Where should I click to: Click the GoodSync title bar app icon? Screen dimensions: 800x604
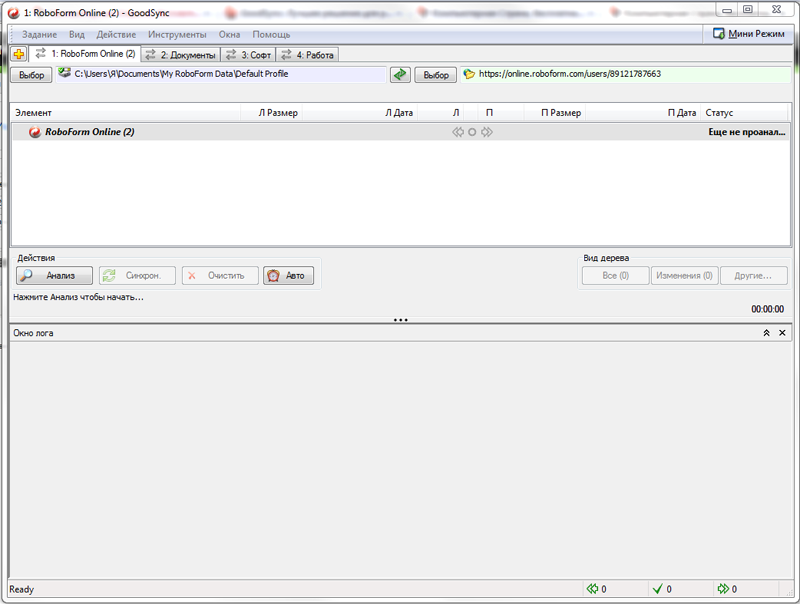(14, 13)
